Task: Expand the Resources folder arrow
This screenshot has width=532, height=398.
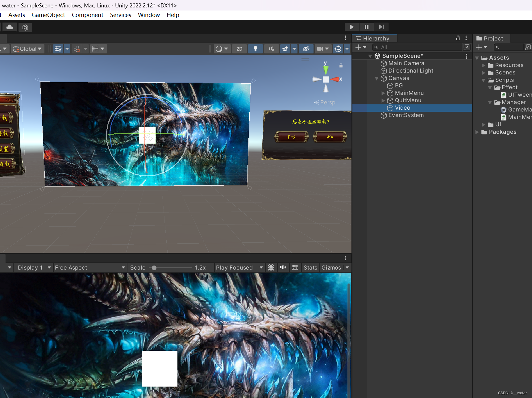Action: (484, 65)
